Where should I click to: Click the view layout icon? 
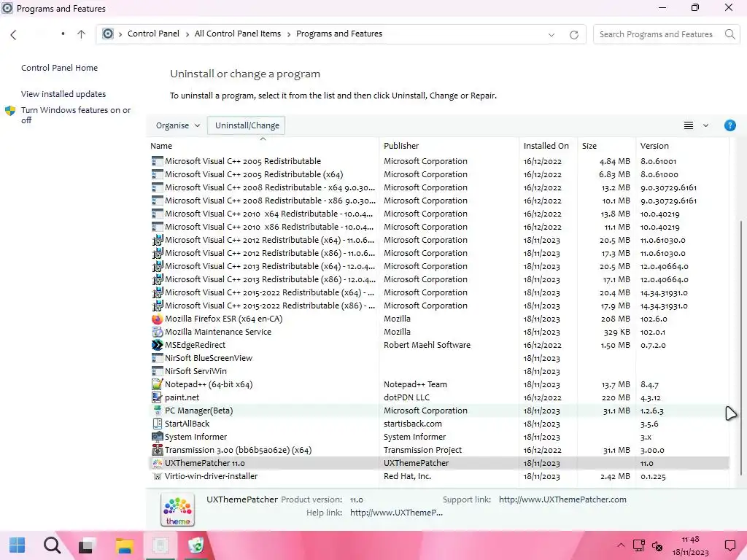tap(689, 125)
